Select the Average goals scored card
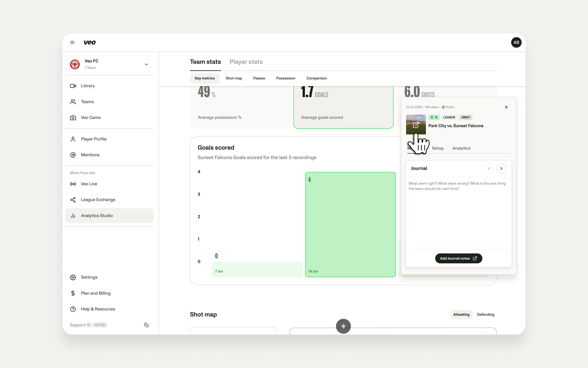588x368 pixels. [x=343, y=107]
